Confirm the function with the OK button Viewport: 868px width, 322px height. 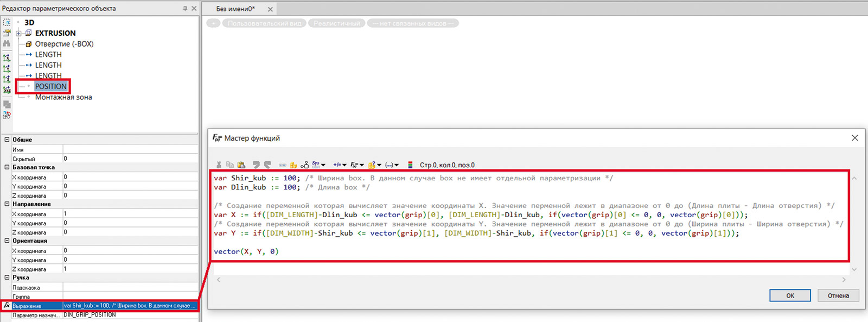click(790, 295)
